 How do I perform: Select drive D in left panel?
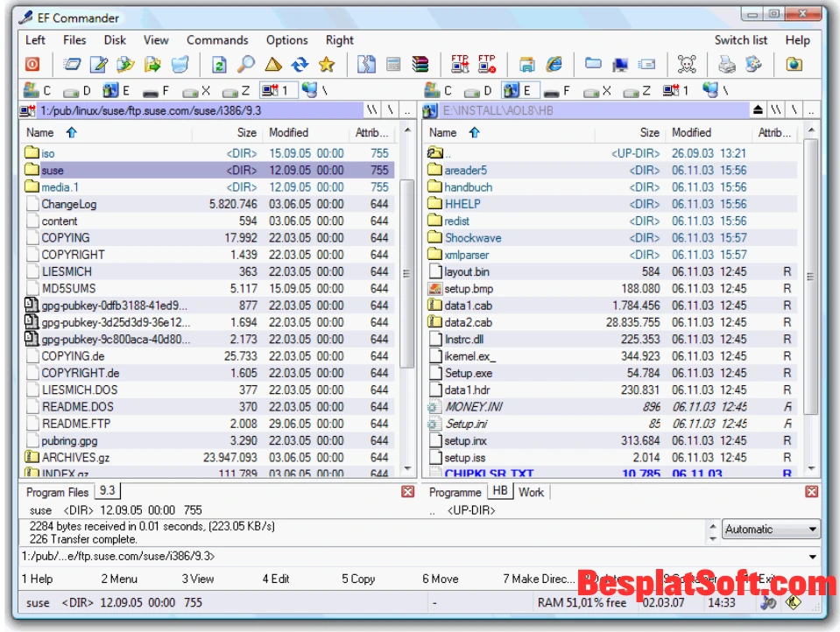(77, 90)
